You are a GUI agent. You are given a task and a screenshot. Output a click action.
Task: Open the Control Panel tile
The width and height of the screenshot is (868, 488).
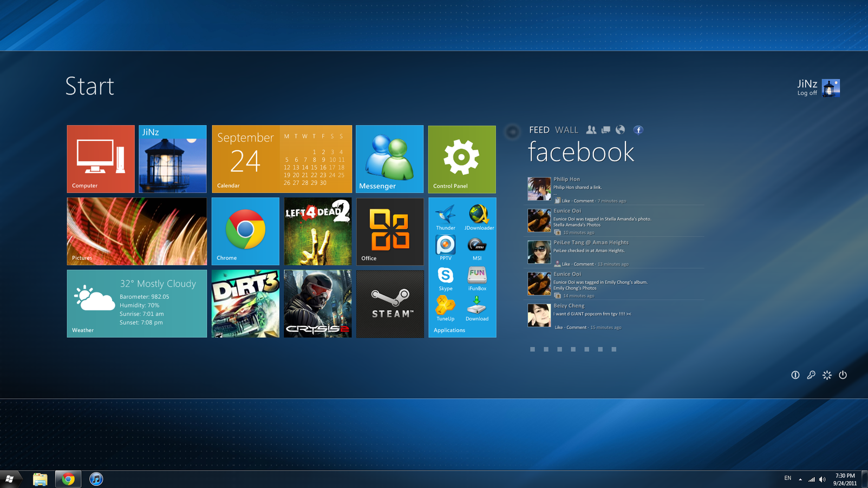pyautogui.click(x=462, y=159)
